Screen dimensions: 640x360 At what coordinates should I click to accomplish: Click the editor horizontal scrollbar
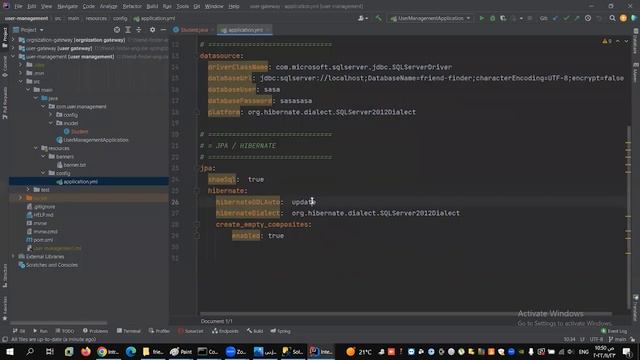coord(406,314)
